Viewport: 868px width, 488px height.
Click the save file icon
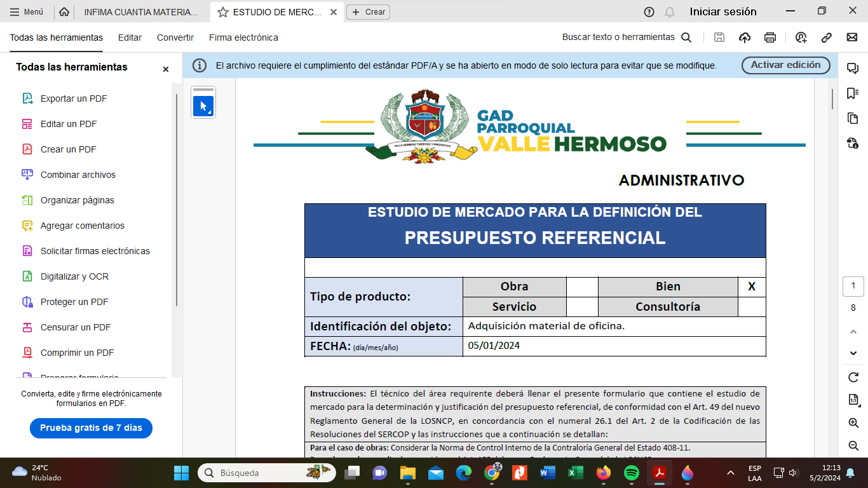(x=719, y=37)
